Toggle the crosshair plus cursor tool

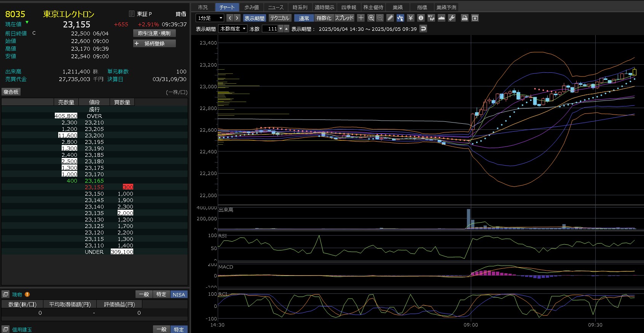(x=361, y=18)
